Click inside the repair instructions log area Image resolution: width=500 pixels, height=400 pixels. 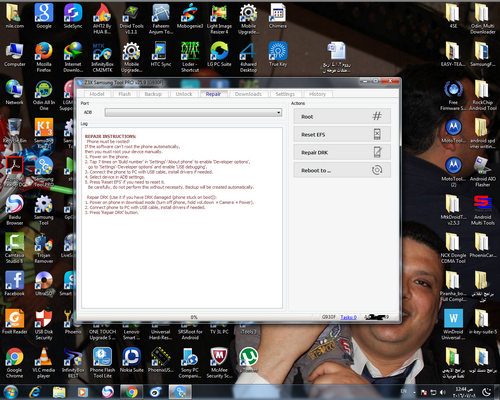(182, 218)
